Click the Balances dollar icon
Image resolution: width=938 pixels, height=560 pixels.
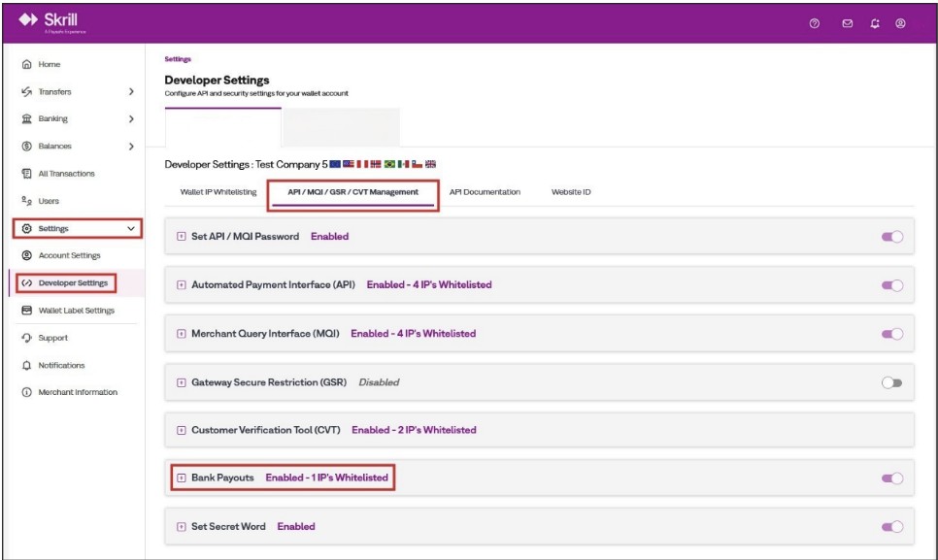(x=27, y=146)
